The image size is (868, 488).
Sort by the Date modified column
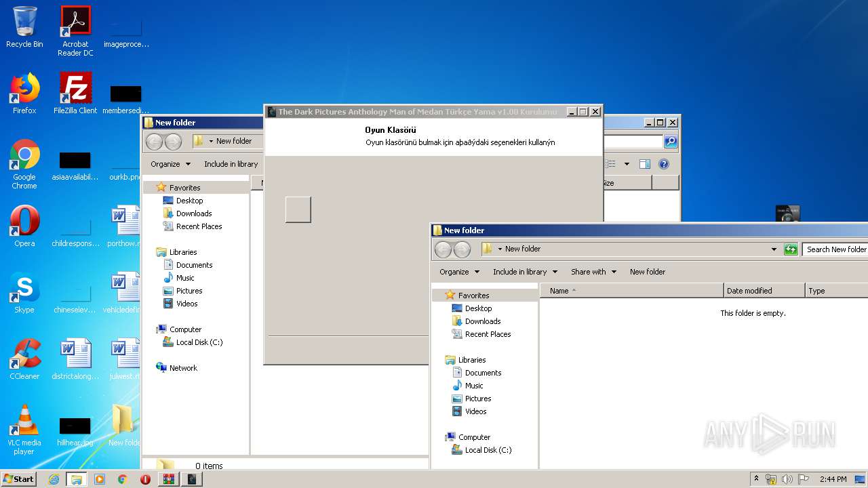point(764,291)
